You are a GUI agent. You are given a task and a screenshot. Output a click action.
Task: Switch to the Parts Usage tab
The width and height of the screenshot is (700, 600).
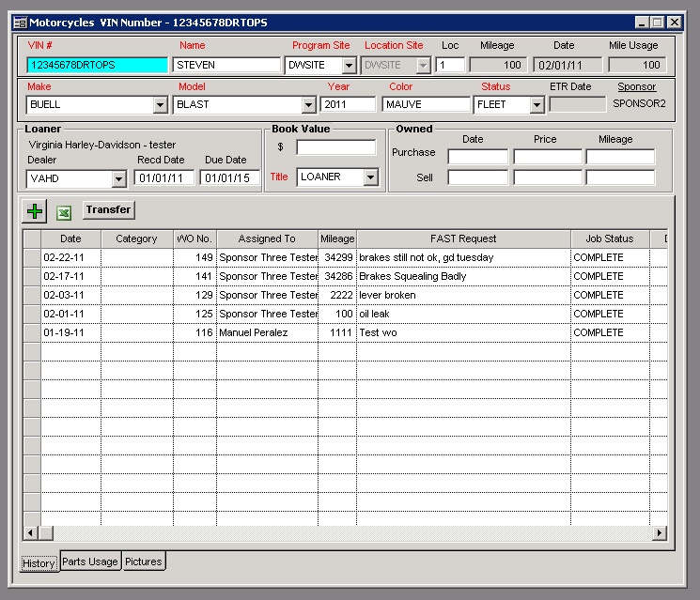click(x=90, y=562)
